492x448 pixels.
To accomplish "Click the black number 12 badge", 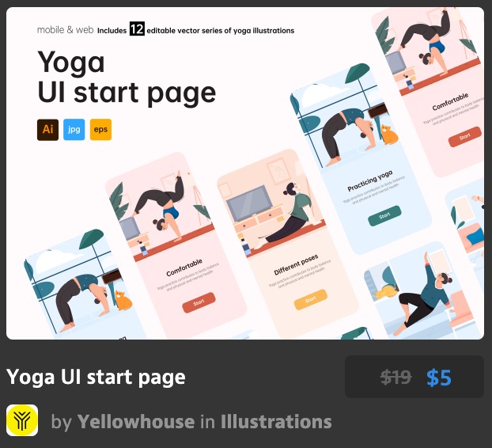I will tap(137, 28).
